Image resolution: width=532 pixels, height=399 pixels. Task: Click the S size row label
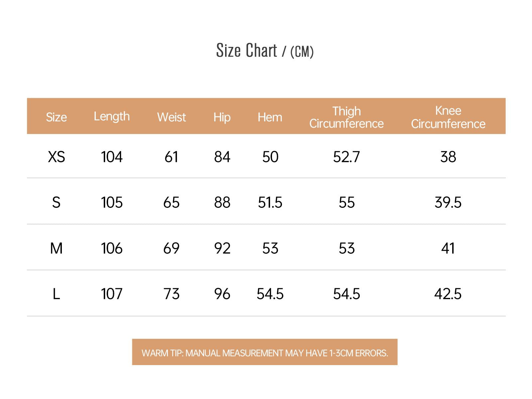point(56,202)
